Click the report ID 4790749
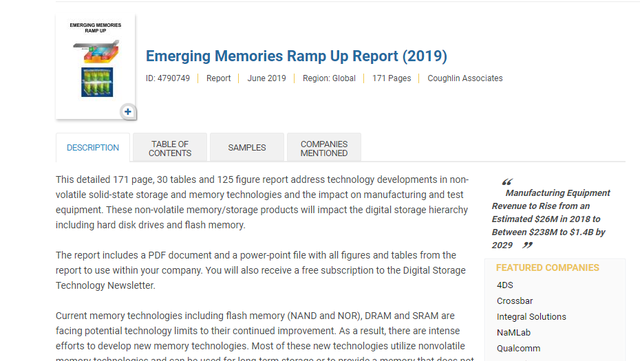Screen dimensions: 640x361 (168, 78)
